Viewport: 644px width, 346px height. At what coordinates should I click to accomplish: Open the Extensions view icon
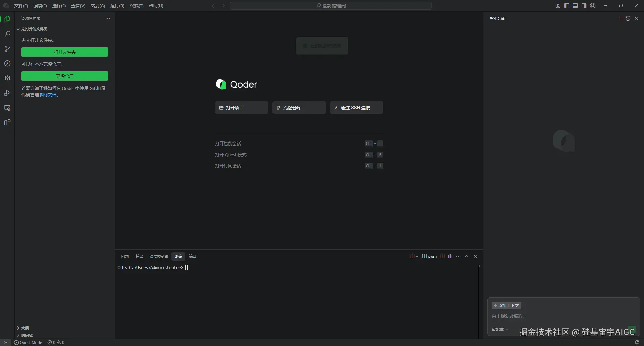point(7,123)
